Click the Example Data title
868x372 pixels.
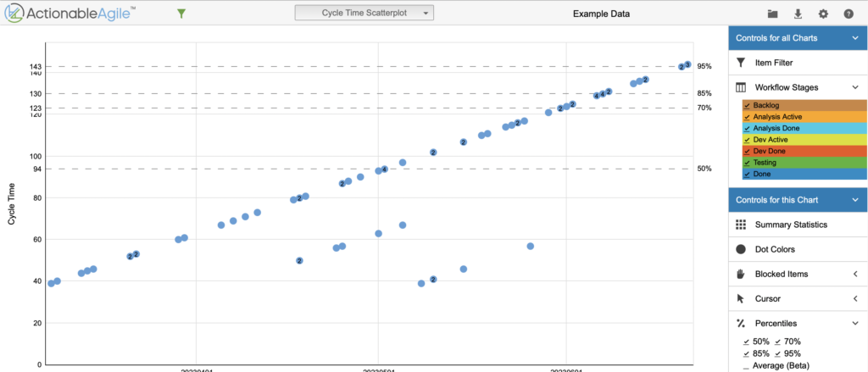(x=601, y=14)
